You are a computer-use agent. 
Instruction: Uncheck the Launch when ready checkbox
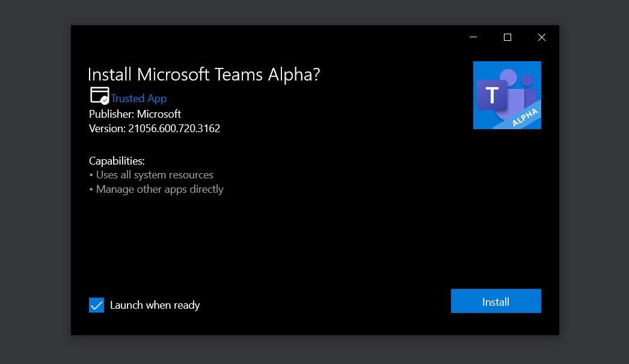pyautogui.click(x=96, y=305)
